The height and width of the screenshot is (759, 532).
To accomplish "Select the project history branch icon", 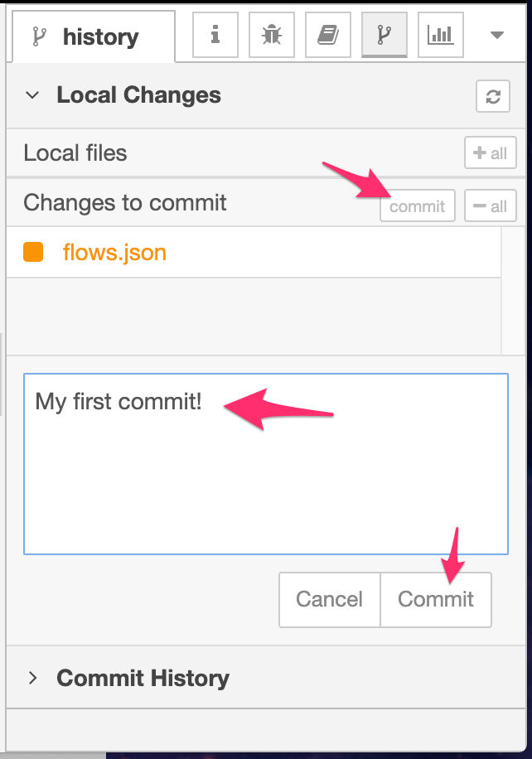I will pos(384,35).
